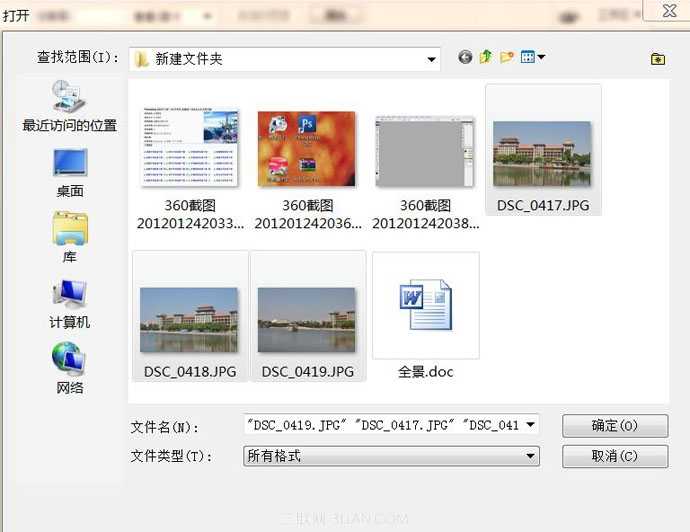This screenshot has width=690, height=532.
Task: Click the 全景.doc file name label
Action: pos(426,372)
